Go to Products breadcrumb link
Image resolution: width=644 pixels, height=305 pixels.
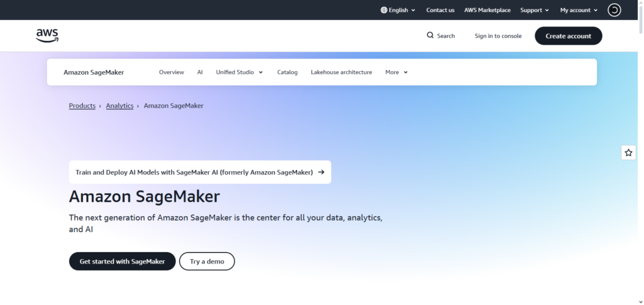[x=82, y=106]
